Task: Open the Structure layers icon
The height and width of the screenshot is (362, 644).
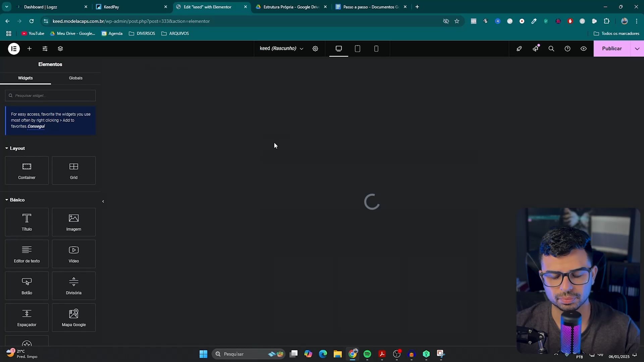Action: click(60, 49)
